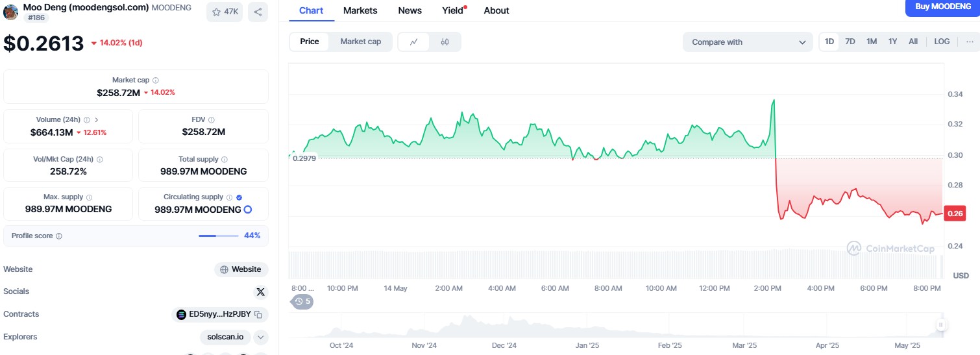Image resolution: width=980 pixels, height=355 pixels.
Task: Click the share icon button
Action: point(258,12)
